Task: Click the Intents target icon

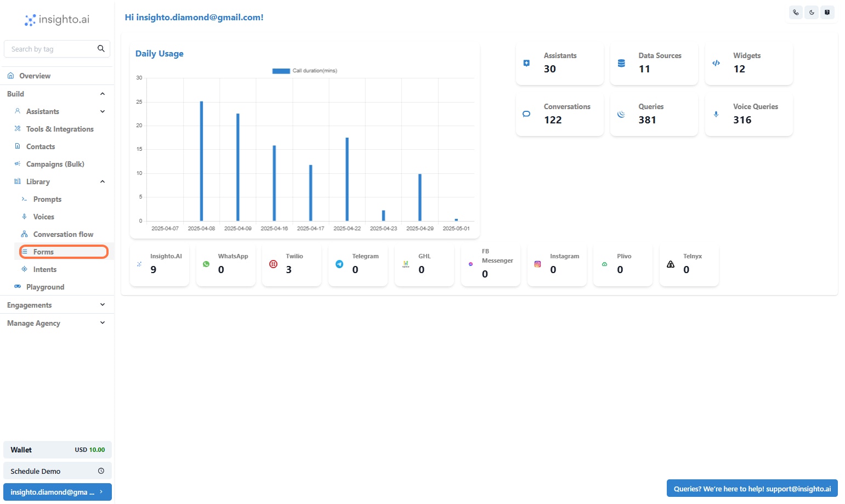Action: 24,269
